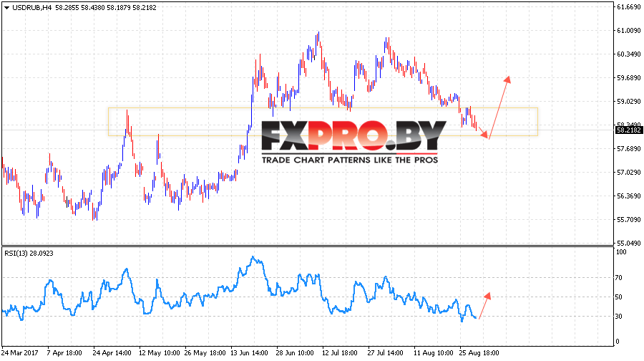Click time axis label 24 Mar 2017
Image resolution: width=644 pixels, height=361 pixels.
[x=20, y=353]
